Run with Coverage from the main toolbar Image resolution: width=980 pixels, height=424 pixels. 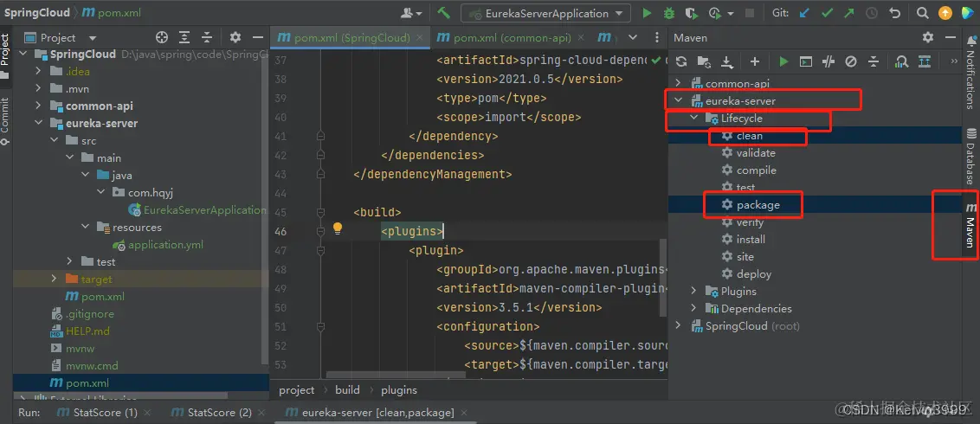click(x=690, y=12)
